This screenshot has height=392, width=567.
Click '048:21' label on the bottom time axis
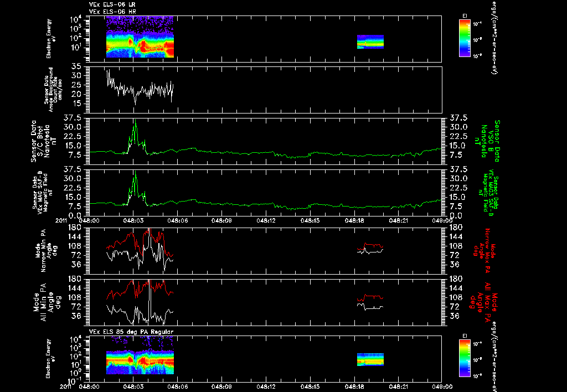(399, 386)
